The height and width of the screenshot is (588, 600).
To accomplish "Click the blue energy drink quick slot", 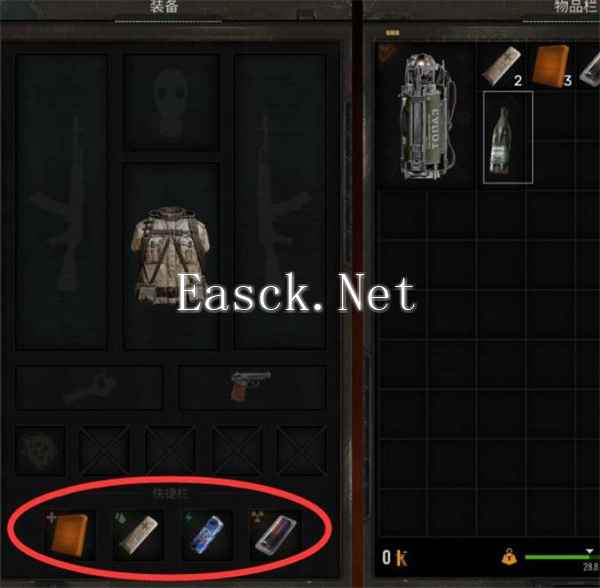I will pyautogui.click(x=207, y=535).
